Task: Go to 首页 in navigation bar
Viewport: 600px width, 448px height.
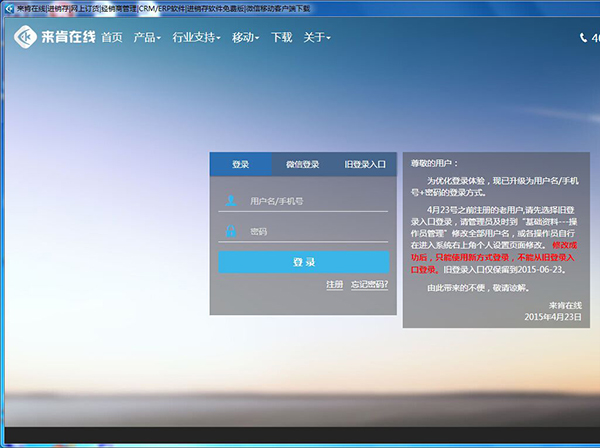Action: [x=112, y=38]
